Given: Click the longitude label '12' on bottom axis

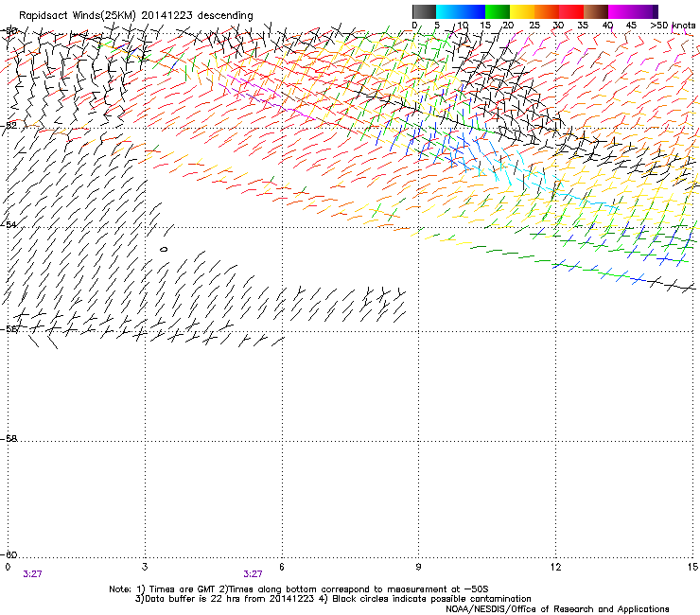Looking at the screenshot, I should pos(555,567).
